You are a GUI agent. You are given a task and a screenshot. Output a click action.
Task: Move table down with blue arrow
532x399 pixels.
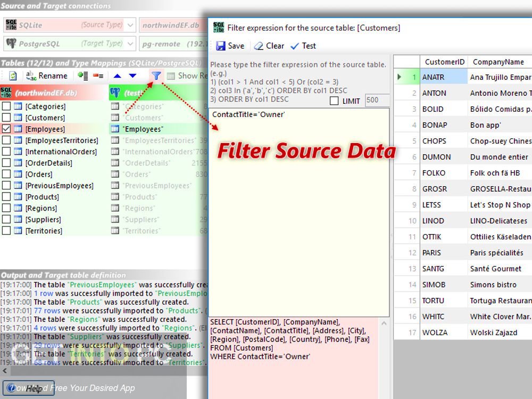132,76
